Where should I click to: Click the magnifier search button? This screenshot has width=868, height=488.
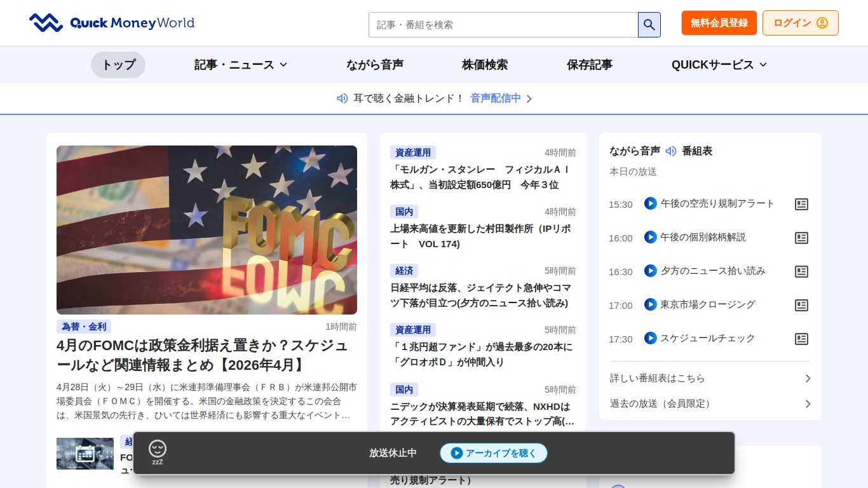[649, 25]
